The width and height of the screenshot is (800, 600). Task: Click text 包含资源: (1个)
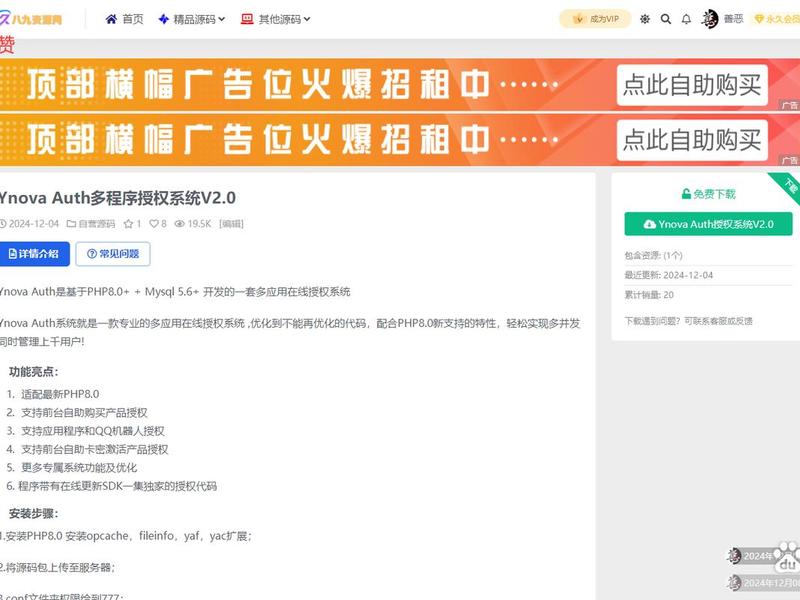point(654,255)
